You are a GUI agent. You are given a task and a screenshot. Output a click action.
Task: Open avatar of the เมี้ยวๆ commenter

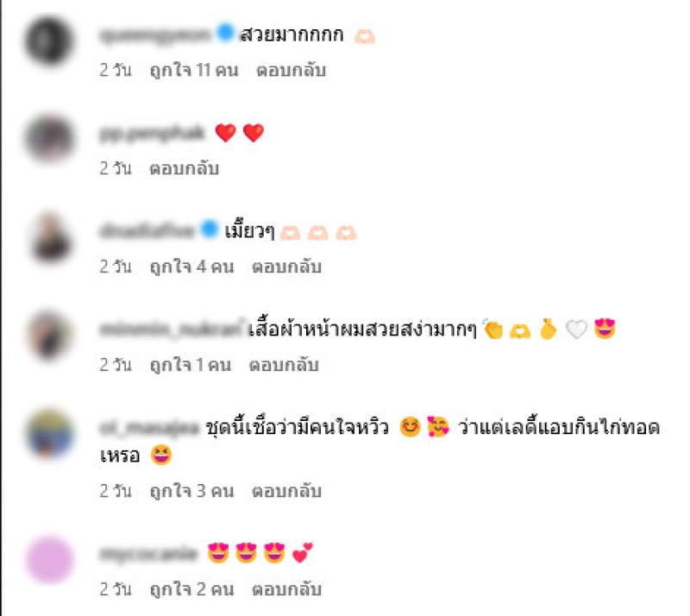(x=49, y=237)
